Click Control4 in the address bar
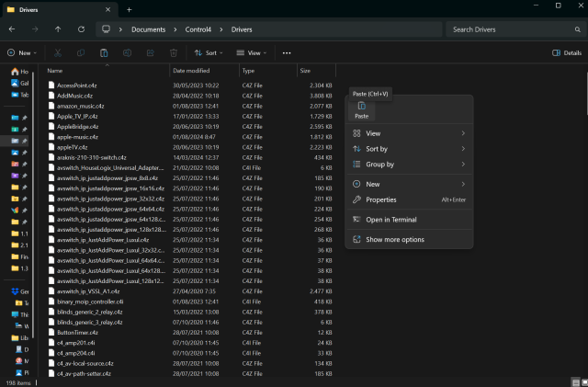The image size is (588, 387). [198, 29]
